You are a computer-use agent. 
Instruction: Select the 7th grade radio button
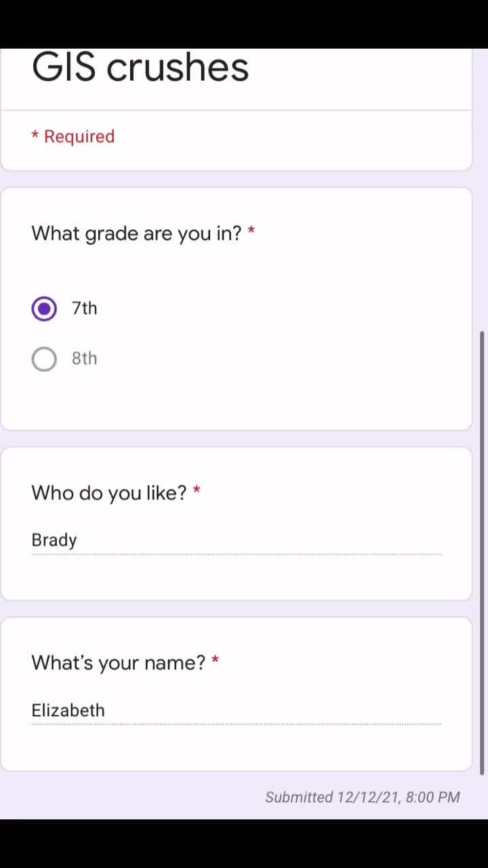click(44, 309)
